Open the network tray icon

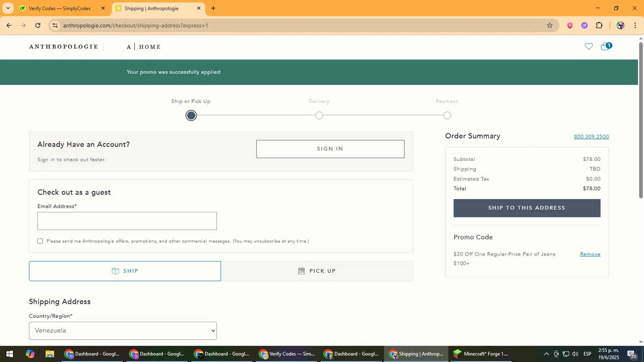(x=566, y=354)
